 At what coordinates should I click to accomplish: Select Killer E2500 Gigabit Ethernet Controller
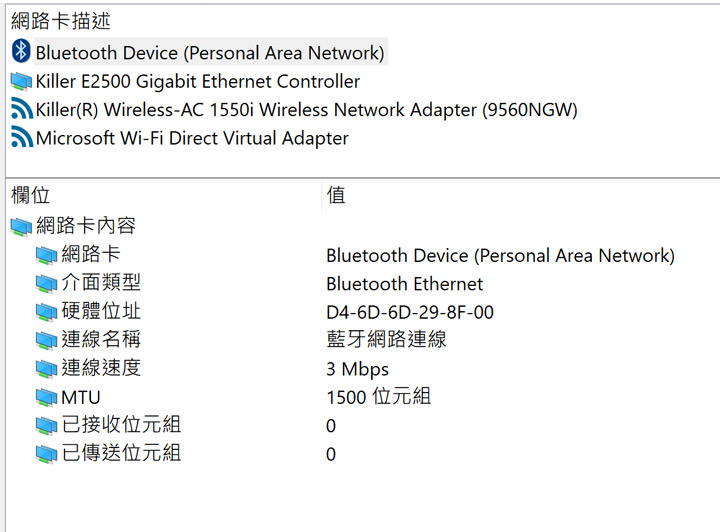(x=197, y=81)
